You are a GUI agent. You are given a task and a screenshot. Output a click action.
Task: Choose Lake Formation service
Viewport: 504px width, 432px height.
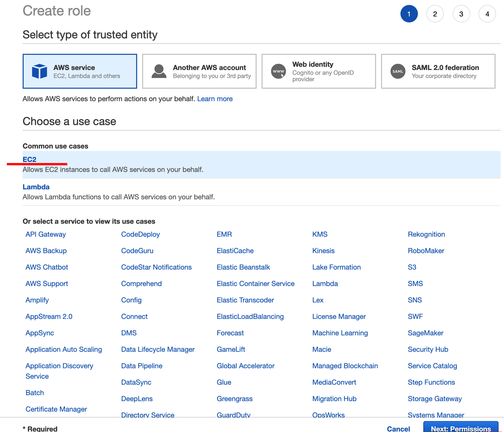(x=336, y=267)
